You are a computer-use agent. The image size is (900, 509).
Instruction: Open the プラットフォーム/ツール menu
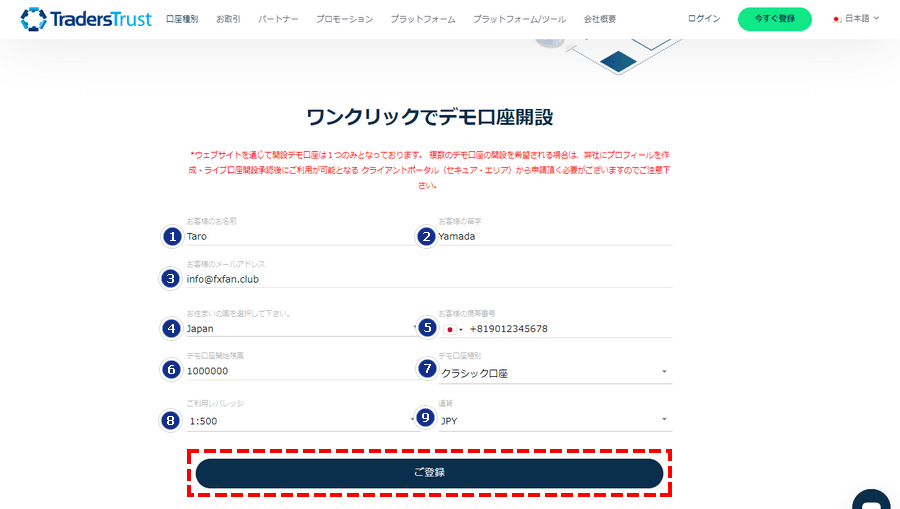(x=519, y=19)
